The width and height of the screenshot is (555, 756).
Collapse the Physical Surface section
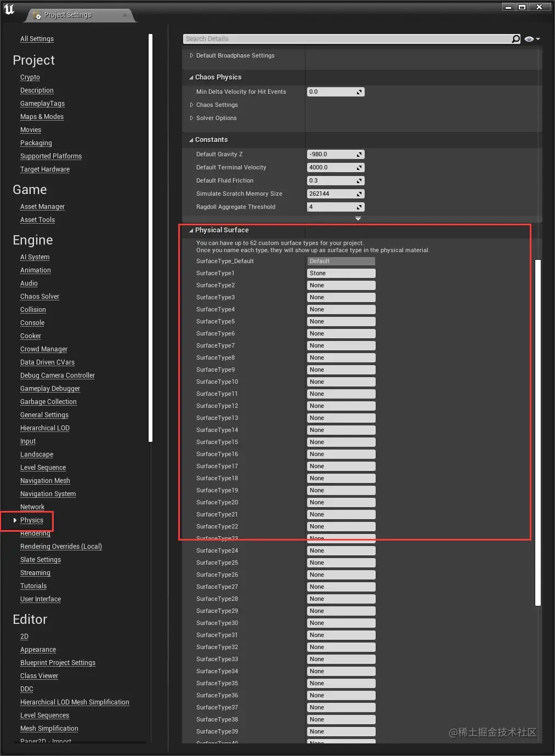[191, 231]
